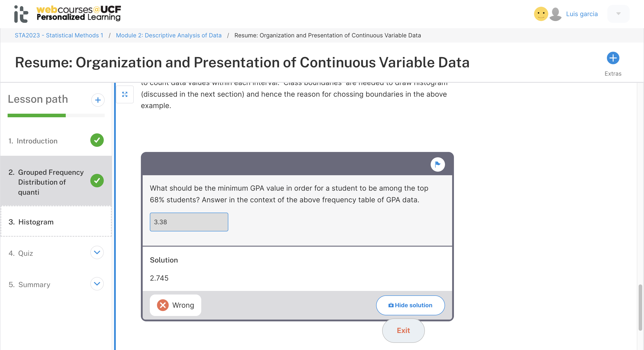Open the user account dropdown arrow
Image resolution: width=644 pixels, height=350 pixels.
[x=618, y=14]
